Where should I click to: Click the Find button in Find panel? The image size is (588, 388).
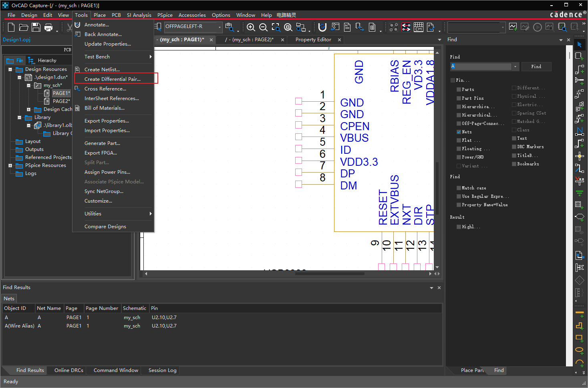click(536, 67)
